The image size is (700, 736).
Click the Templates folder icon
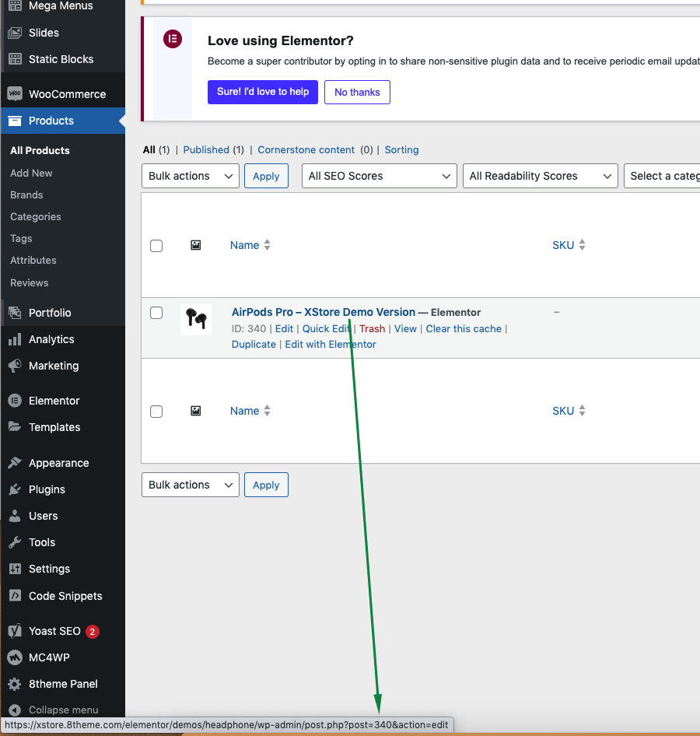15,426
